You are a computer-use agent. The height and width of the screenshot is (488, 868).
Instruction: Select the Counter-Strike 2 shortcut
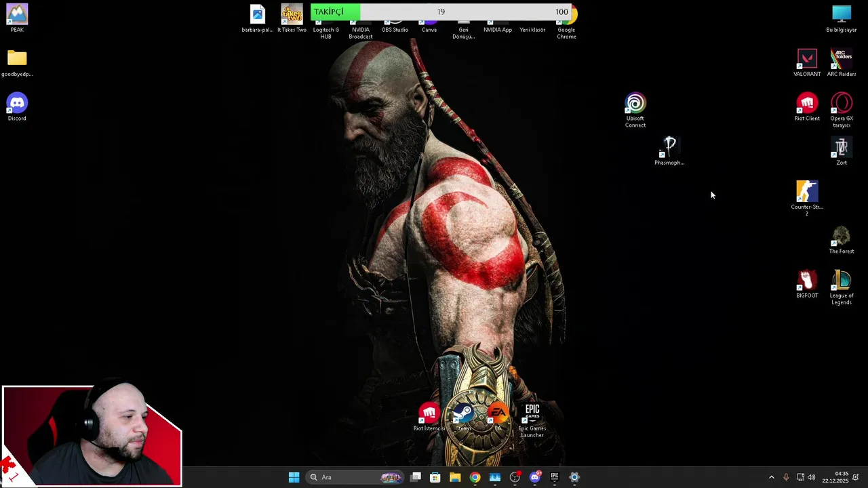pos(807,199)
